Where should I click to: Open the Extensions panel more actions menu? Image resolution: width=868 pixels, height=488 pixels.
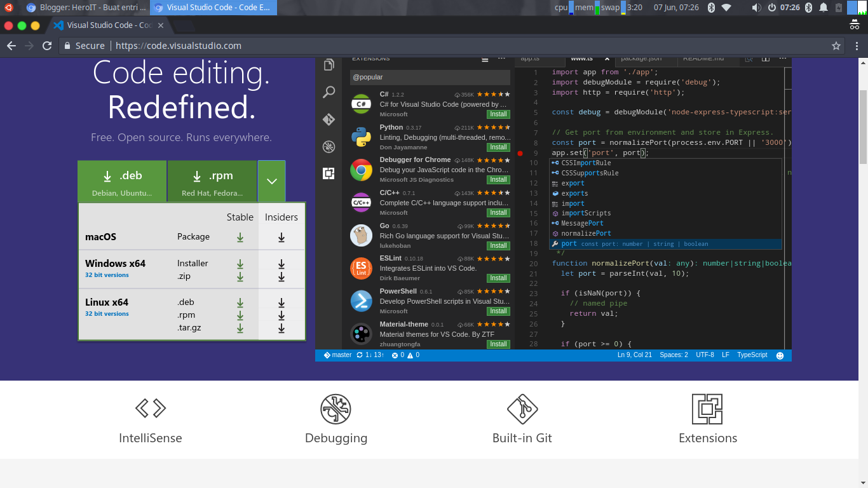coord(501,58)
